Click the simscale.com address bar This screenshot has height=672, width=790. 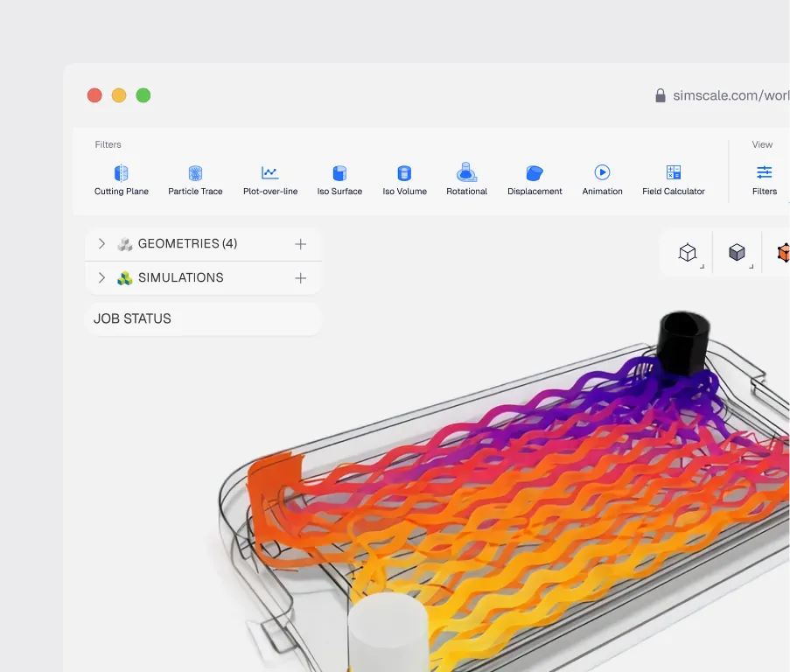click(x=731, y=95)
